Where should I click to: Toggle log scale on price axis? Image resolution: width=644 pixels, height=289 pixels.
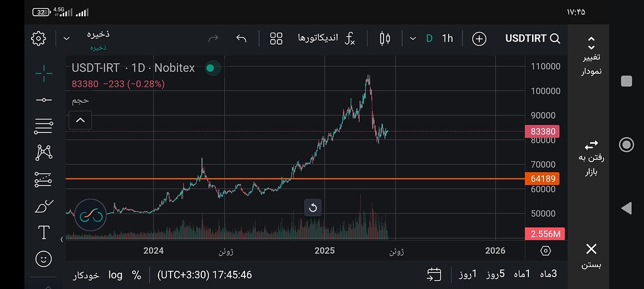pyautogui.click(x=116, y=275)
